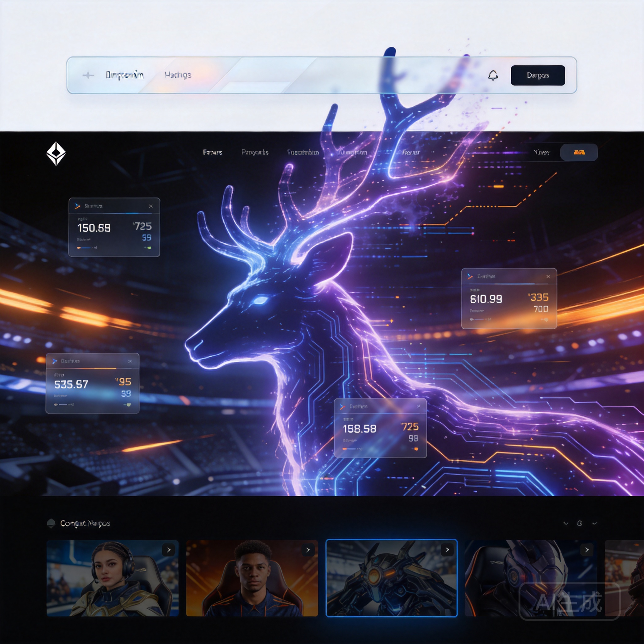Click the square icon between the carousel chevrons

580,523
